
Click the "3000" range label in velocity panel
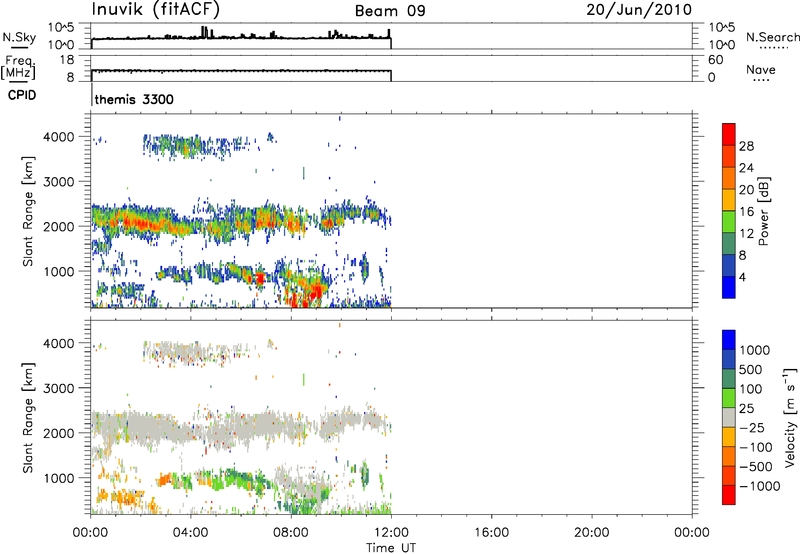pos(59,388)
